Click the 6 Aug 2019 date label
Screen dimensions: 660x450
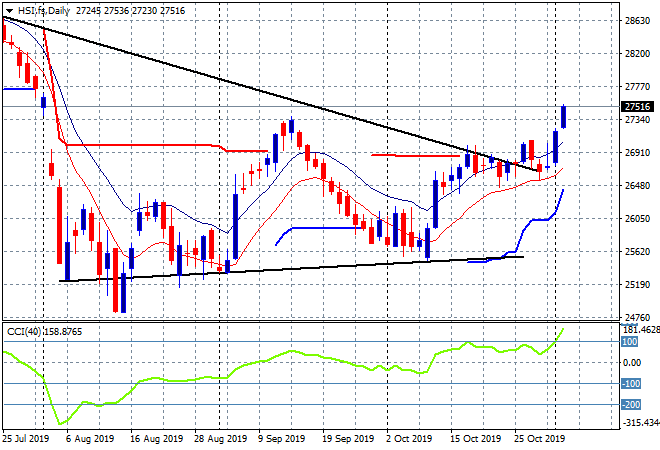(x=90, y=439)
